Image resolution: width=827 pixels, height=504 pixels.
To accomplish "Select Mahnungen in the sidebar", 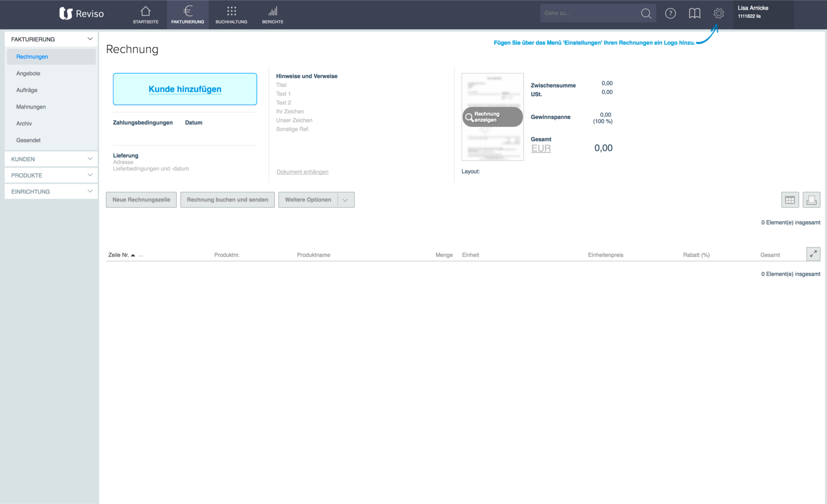I will coord(31,107).
